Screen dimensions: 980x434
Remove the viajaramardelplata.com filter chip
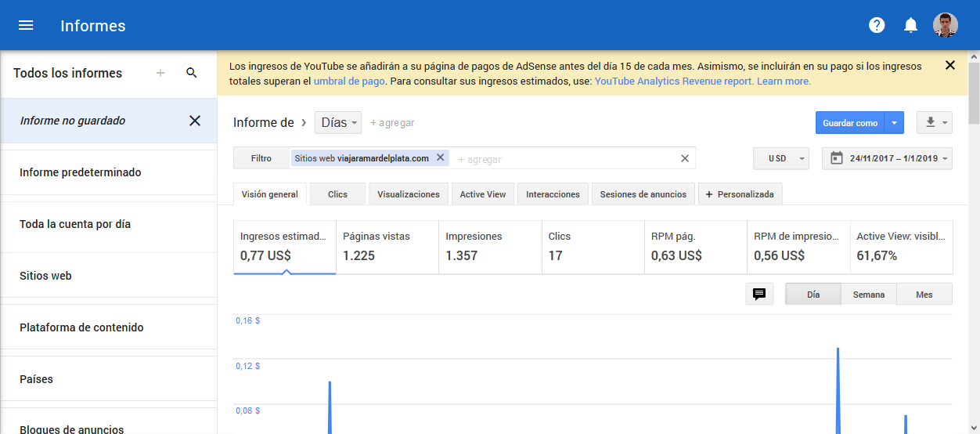(x=440, y=157)
